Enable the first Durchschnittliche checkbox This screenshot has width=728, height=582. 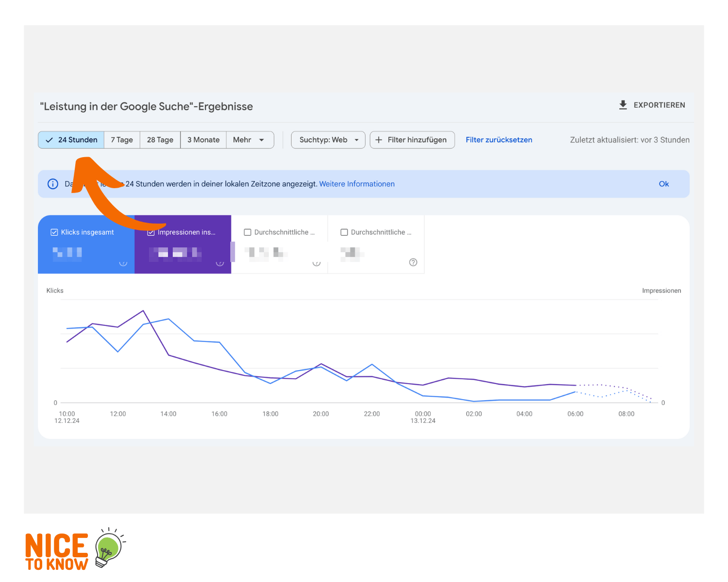coord(248,232)
